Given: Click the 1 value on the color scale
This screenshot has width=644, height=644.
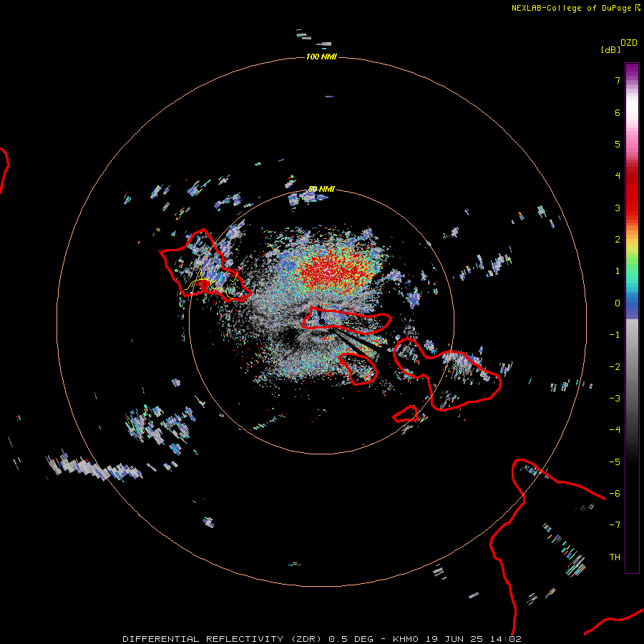Looking at the screenshot, I should pyautogui.click(x=618, y=271).
